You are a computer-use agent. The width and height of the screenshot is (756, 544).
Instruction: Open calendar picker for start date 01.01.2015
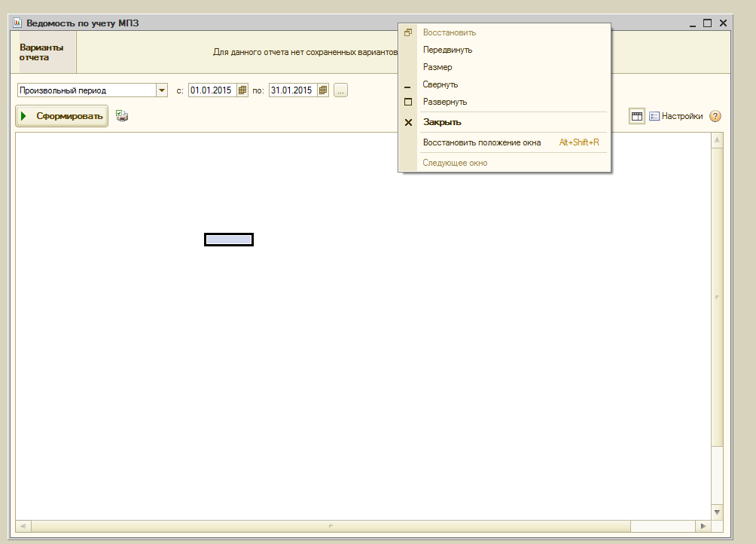click(x=242, y=90)
